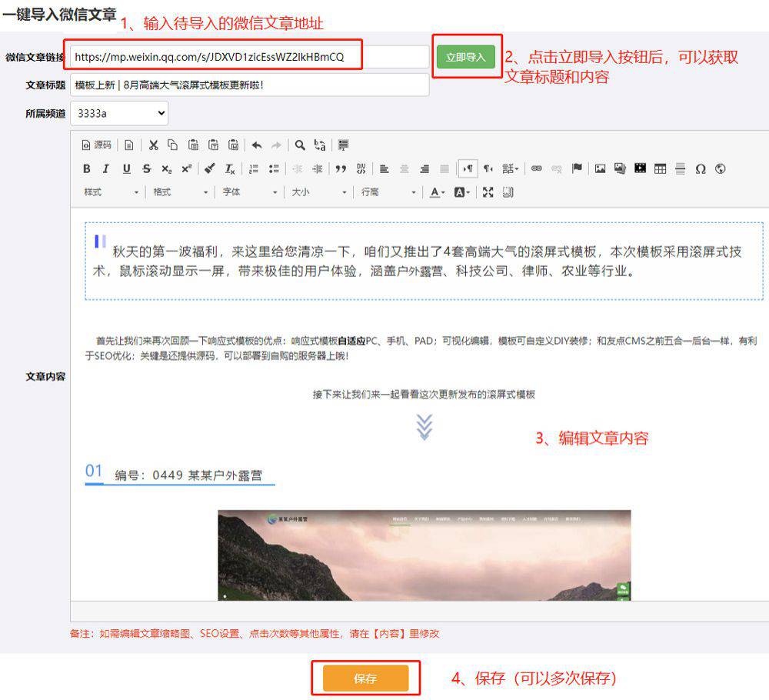Click the 文章标题 title input field
Screen dimensions: 769x700
(249, 85)
